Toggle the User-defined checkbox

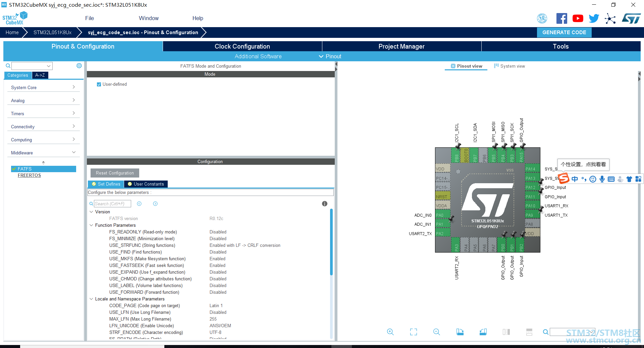coord(99,84)
